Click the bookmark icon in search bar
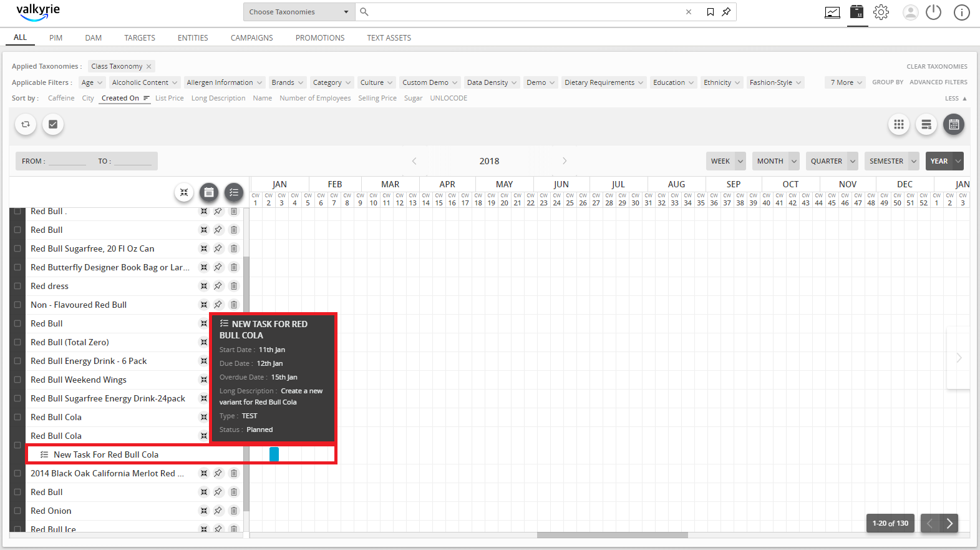This screenshot has height=550, width=980. click(711, 12)
